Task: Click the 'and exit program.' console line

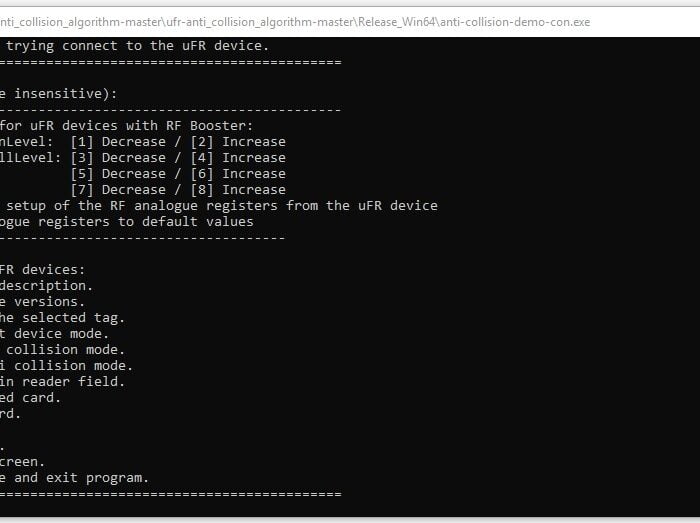Action: click(x=81, y=478)
